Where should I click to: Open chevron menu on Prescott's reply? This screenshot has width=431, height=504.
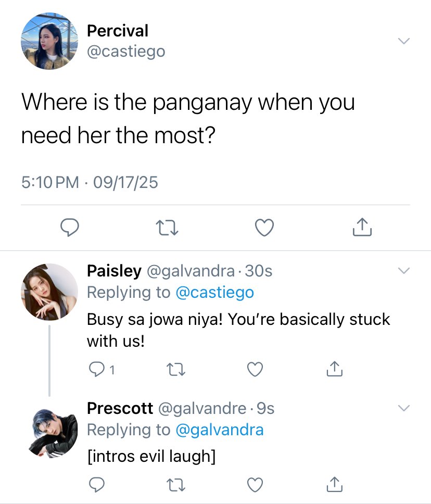pyautogui.click(x=404, y=408)
